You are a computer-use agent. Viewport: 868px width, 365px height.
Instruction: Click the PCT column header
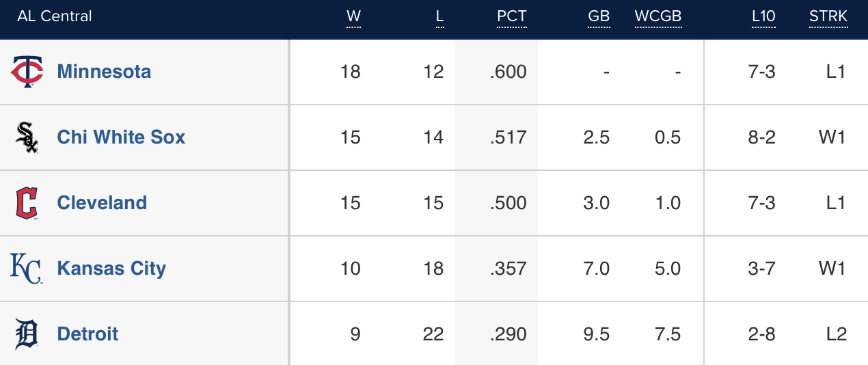pyautogui.click(x=512, y=16)
